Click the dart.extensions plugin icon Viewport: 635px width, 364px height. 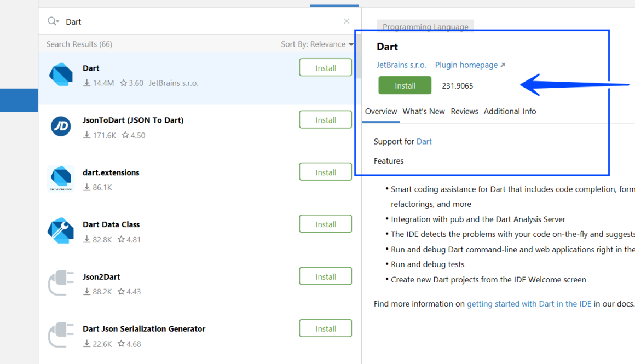point(61,178)
